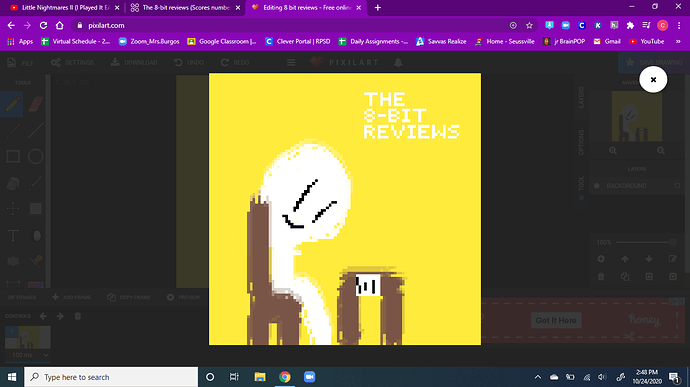Screen dimensions: 690x387
Task: Click the Preview play button
Action: [x=183, y=297]
